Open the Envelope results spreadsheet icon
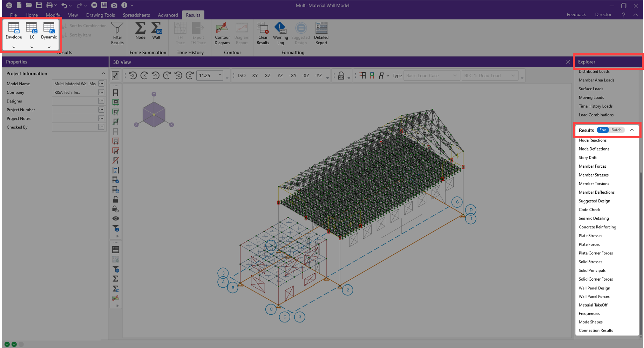The image size is (644, 348). [x=14, y=31]
